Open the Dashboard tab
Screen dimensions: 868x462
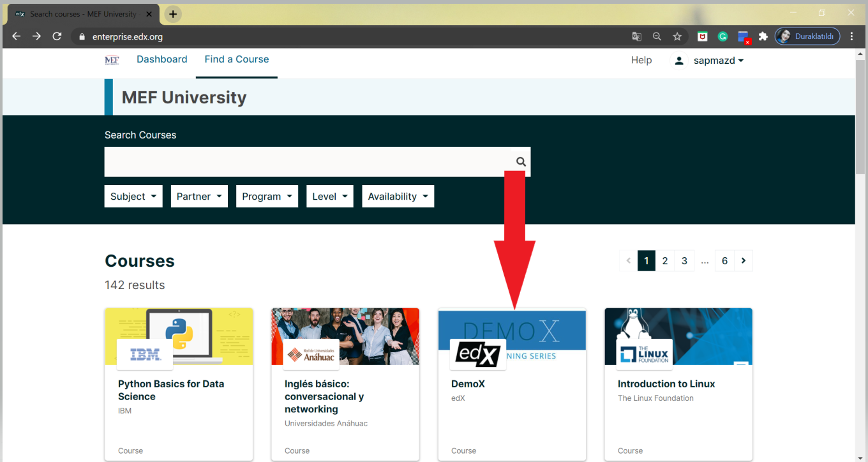pyautogui.click(x=162, y=59)
